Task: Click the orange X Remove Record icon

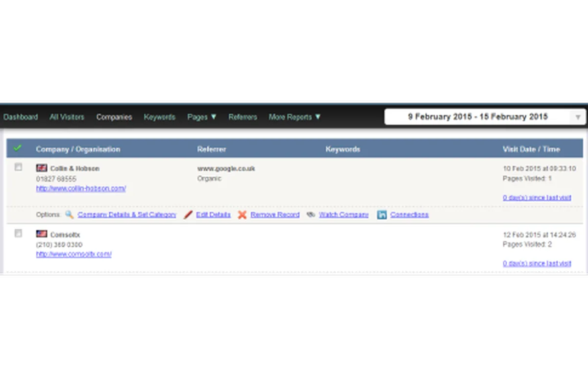Action: click(x=242, y=214)
